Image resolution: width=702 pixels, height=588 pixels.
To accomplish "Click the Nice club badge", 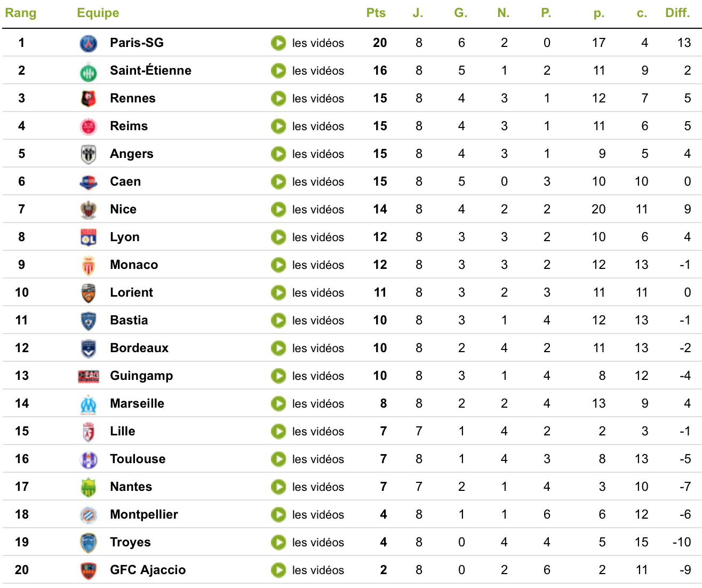I will [88, 209].
